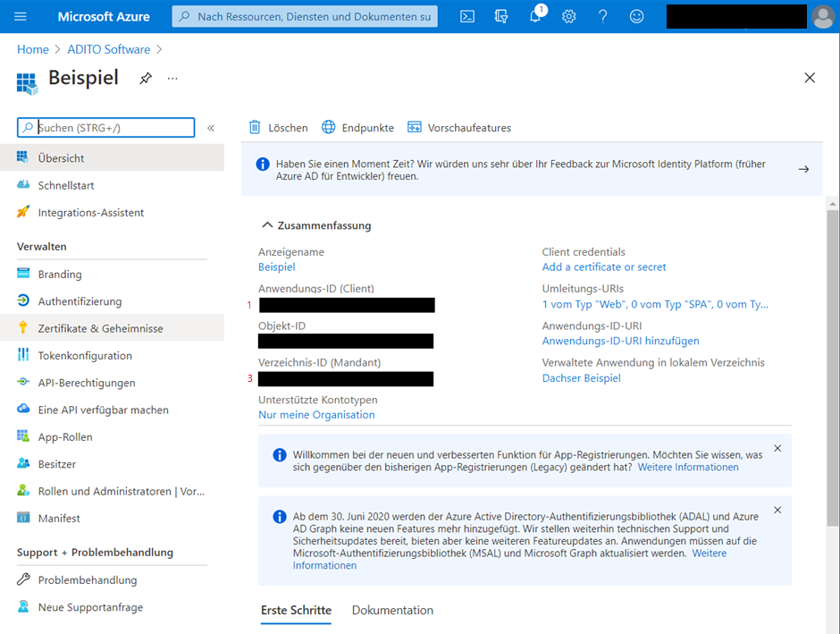Switch to the Erste Schritte tab
Viewport: 840px width, 634px height.
coord(297,611)
